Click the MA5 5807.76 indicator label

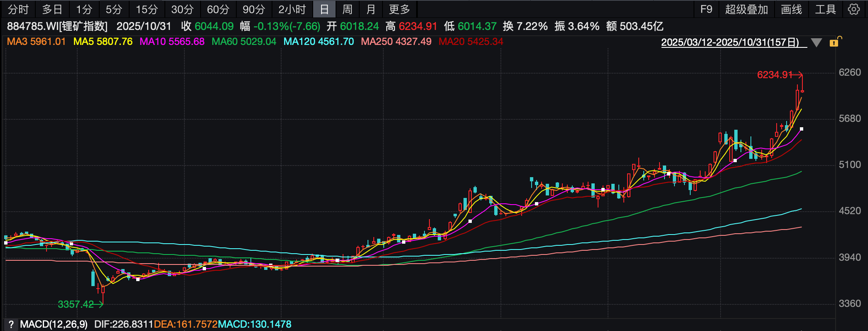pyautogui.click(x=103, y=42)
